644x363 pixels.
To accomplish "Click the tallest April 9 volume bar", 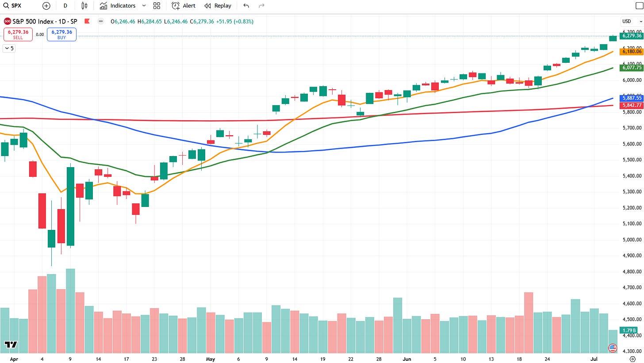I will 70,310.
